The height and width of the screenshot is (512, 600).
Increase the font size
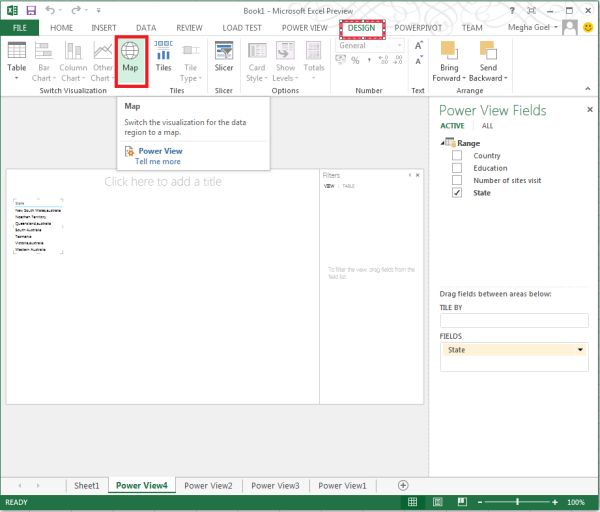[419, 46]
